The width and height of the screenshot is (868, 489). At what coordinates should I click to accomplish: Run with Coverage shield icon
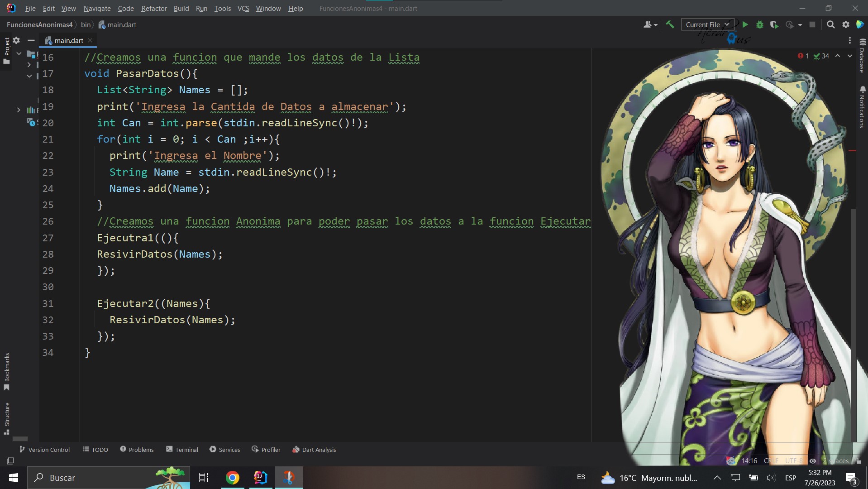click(x=774, y=25)
